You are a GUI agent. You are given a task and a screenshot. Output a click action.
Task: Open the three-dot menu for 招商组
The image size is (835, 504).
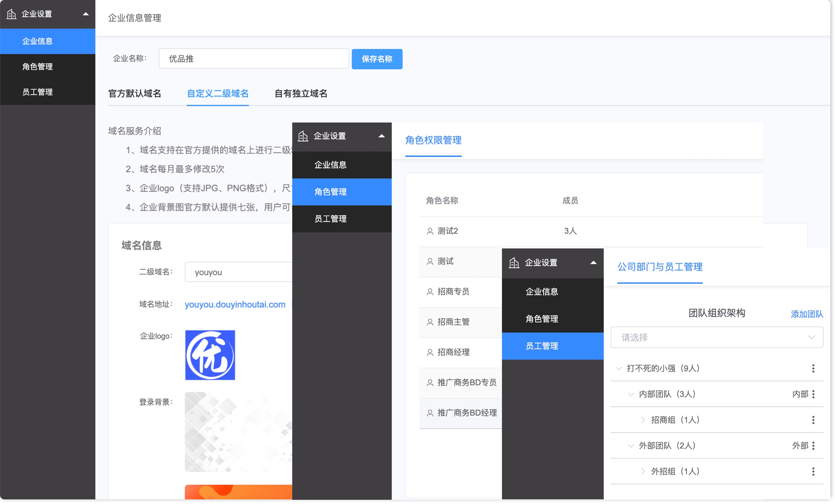point(813,420)
